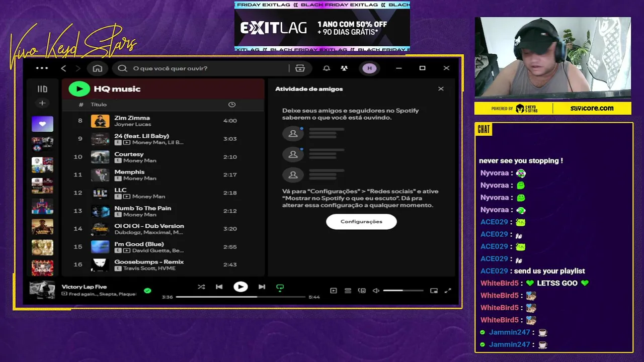Viewport: 644px width, 362px height.
Task: Toggle the green saved-to-library check
Action: pos(147,290)
